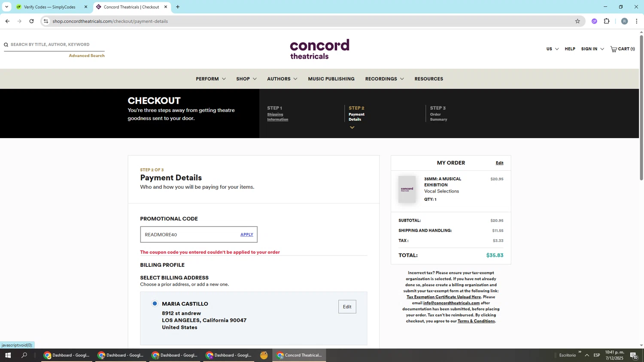Open Tax Exemption Certificate Upload link

(x=444, y=297)
